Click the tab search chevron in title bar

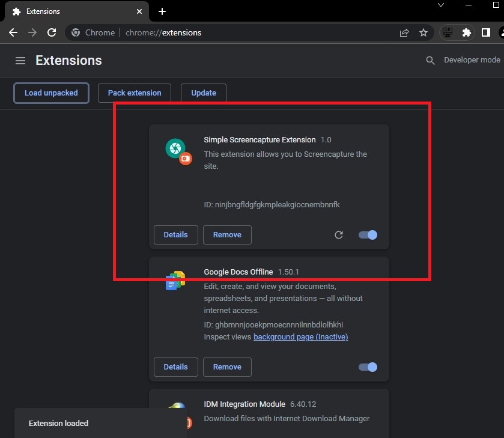tap(441, 5)
